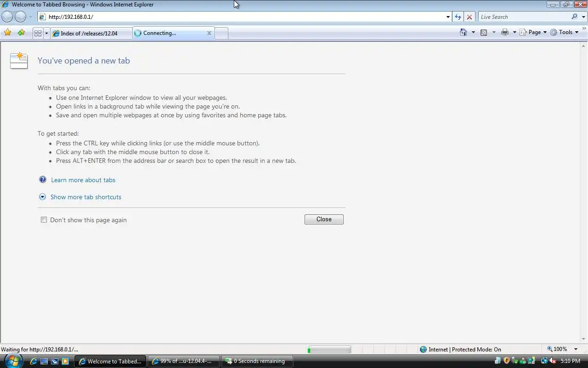Click the magnifying glass search icon
The height and width of the screenshot is (368, 588).
coord(574,17)
